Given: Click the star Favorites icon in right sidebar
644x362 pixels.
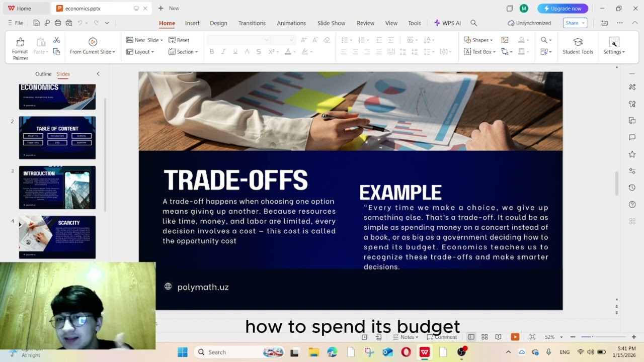Looking at the screenshot, I should (x=632, y=154).
